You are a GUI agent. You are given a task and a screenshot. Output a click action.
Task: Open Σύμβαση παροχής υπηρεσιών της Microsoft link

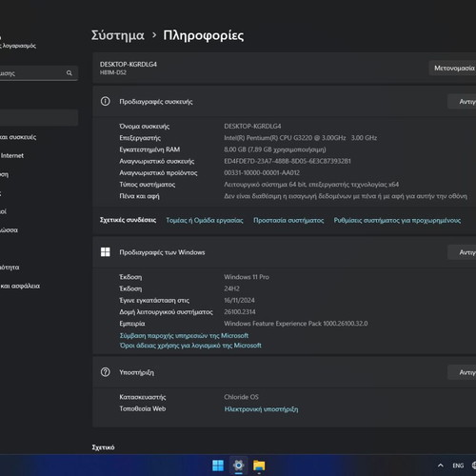pyautogui.click(x=184, y=335)
